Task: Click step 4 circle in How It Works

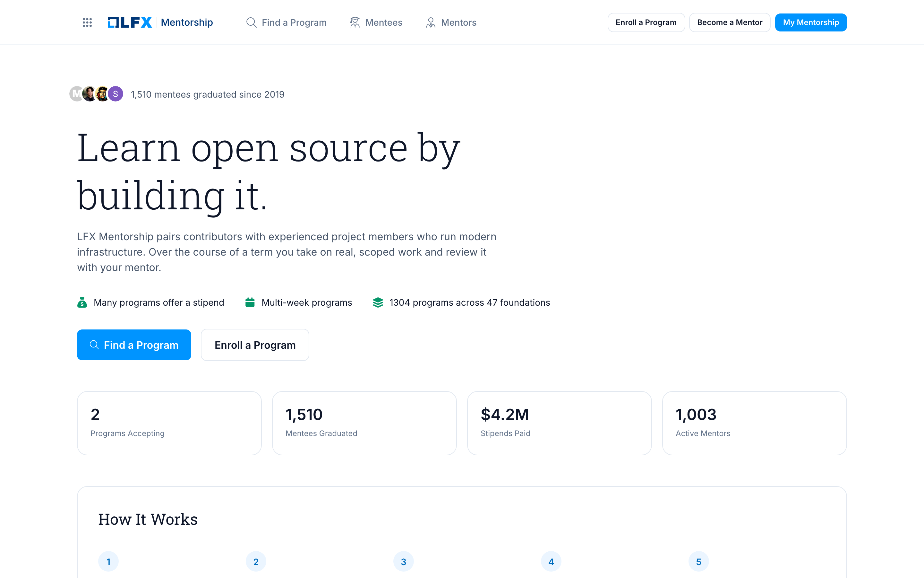Action: (x=551, y=562)
